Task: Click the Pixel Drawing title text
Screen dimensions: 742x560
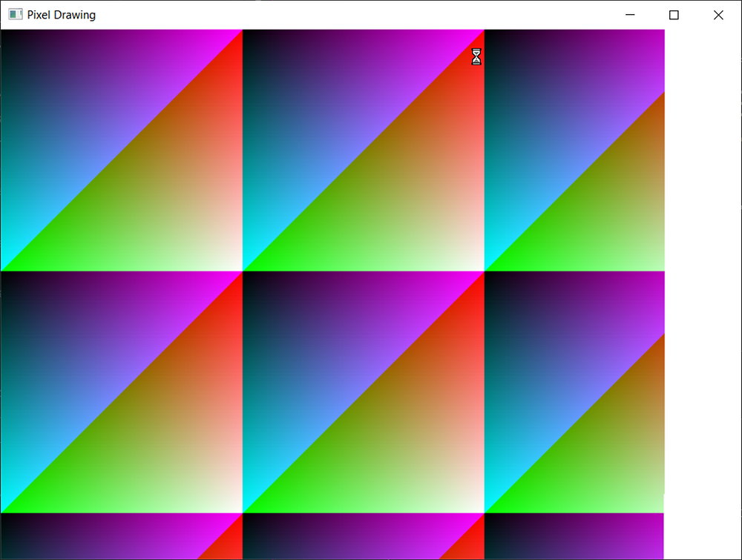Action: (x=62, y=15)
